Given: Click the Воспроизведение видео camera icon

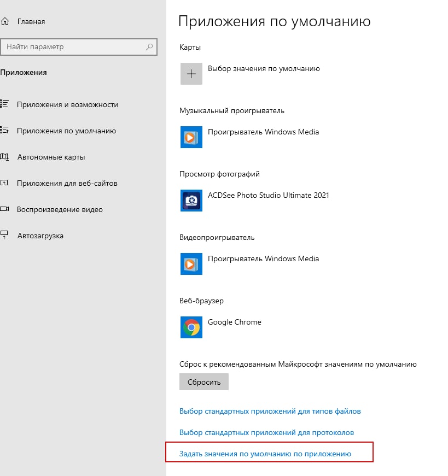Looking at the screenshot, I should 4,209.
